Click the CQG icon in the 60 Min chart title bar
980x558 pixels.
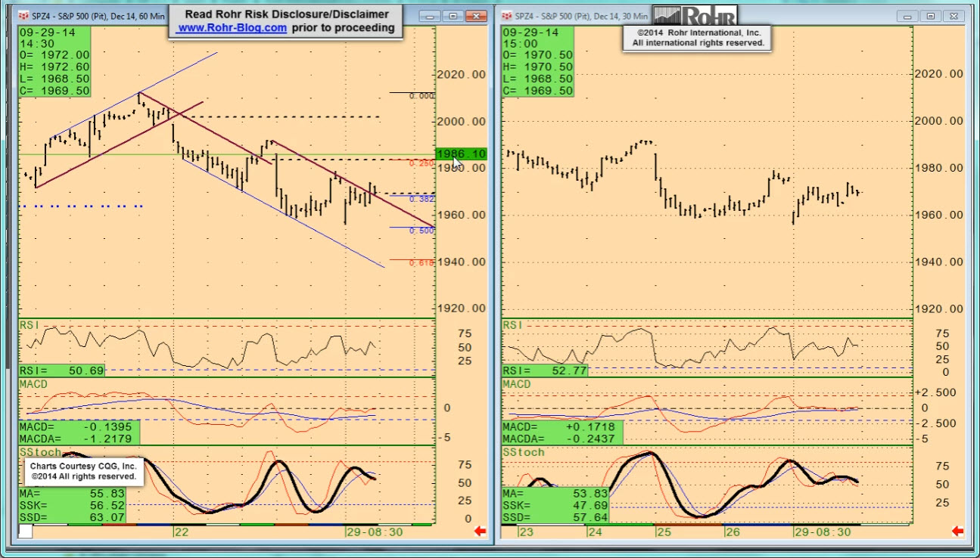point(23,15)
